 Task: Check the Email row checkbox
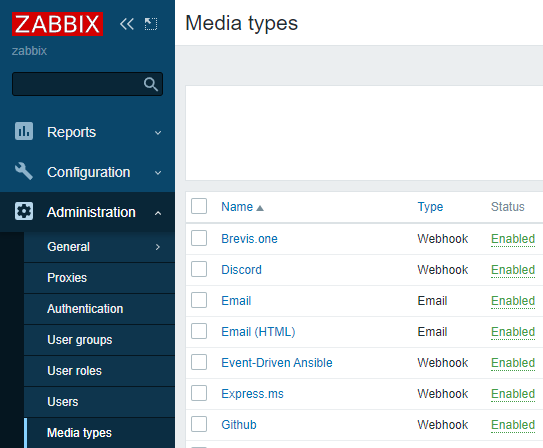pyautogui.click(x=199, y=300)
